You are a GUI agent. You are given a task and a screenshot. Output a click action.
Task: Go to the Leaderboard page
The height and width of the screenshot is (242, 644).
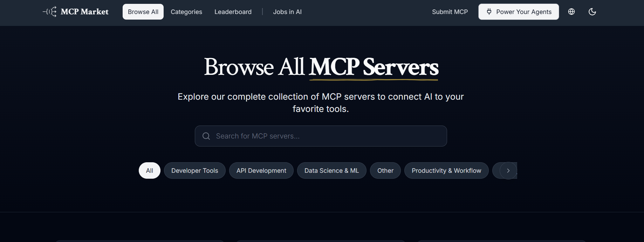coord(233,12)
